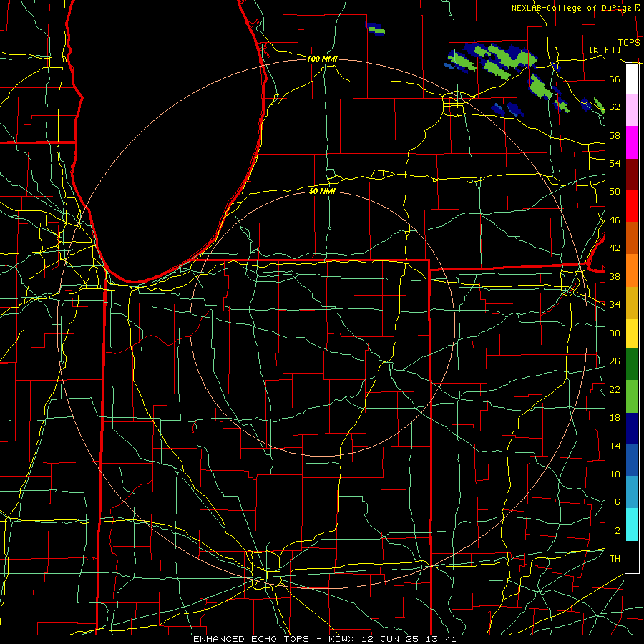Click the "50 NMI" range ring label
This screenshot has height=644, width=644.
tap(322, 191)
